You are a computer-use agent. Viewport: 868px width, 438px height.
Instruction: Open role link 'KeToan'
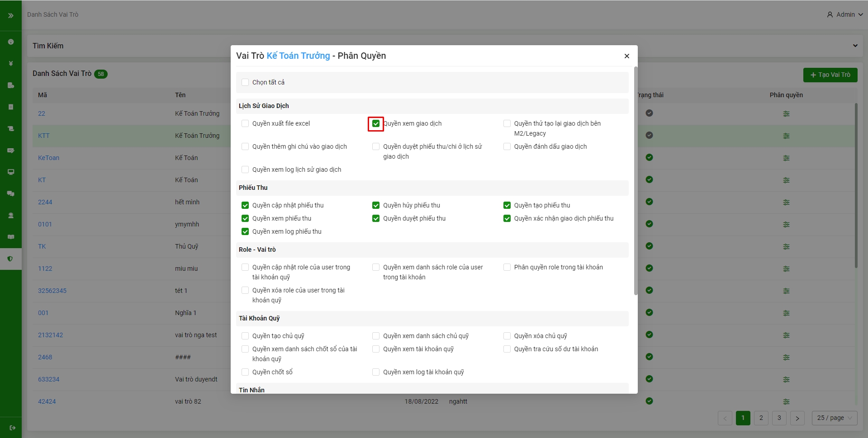tap(48, 158)
